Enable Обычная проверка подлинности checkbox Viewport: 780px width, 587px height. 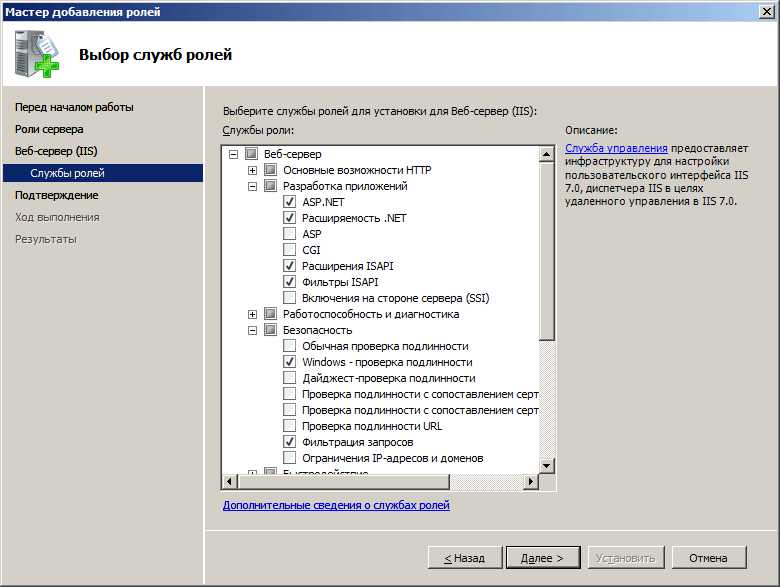pos(290,346)
